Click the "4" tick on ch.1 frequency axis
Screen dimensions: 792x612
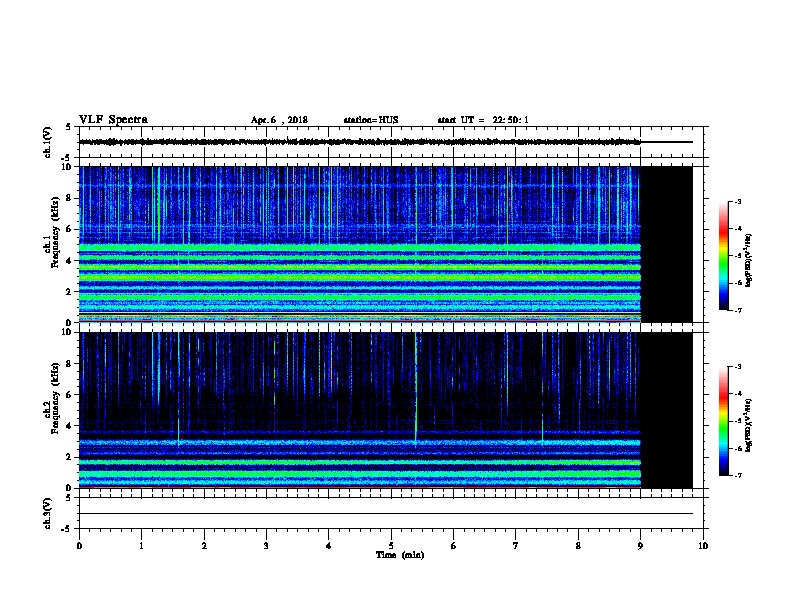point(70,261)
